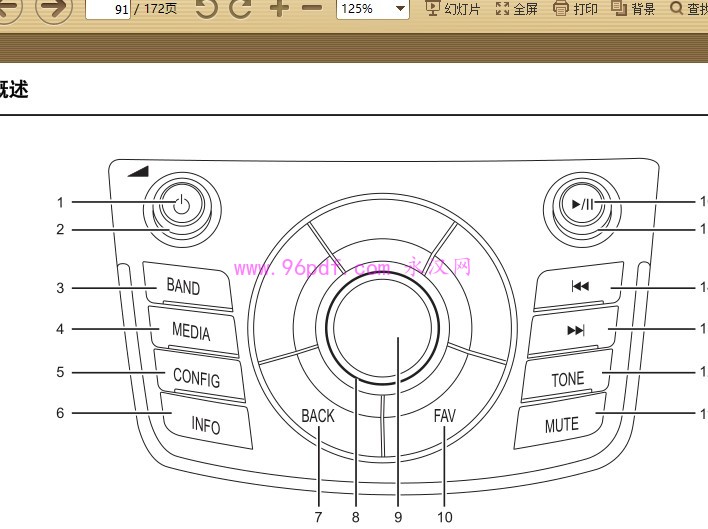Viewport: 708px width, 529px height.
Task: Enter fullscreen mode (全屏)
Action: 517,9
